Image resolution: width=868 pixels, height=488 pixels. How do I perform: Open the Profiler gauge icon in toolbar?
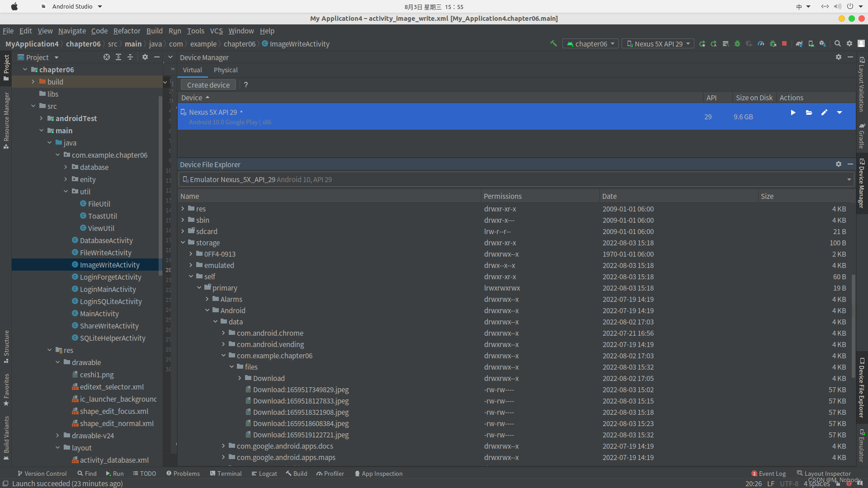coord(761,44)
